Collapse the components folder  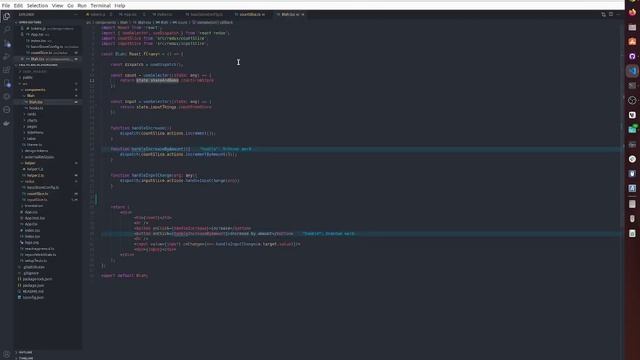point(35,90)
